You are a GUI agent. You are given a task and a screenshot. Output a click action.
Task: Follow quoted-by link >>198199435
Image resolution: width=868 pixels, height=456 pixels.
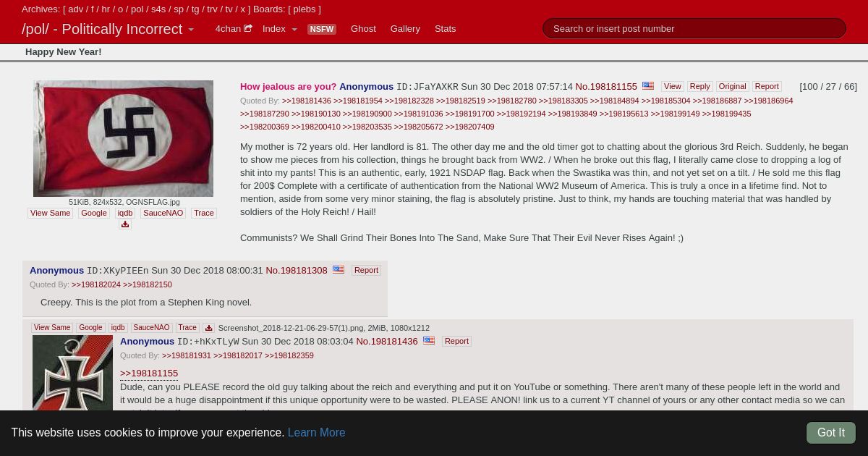727,114
